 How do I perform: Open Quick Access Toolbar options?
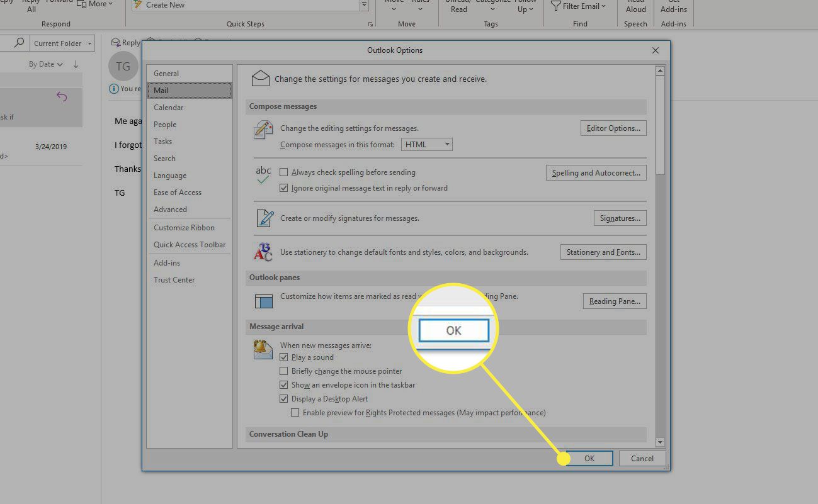pos(189,245)
